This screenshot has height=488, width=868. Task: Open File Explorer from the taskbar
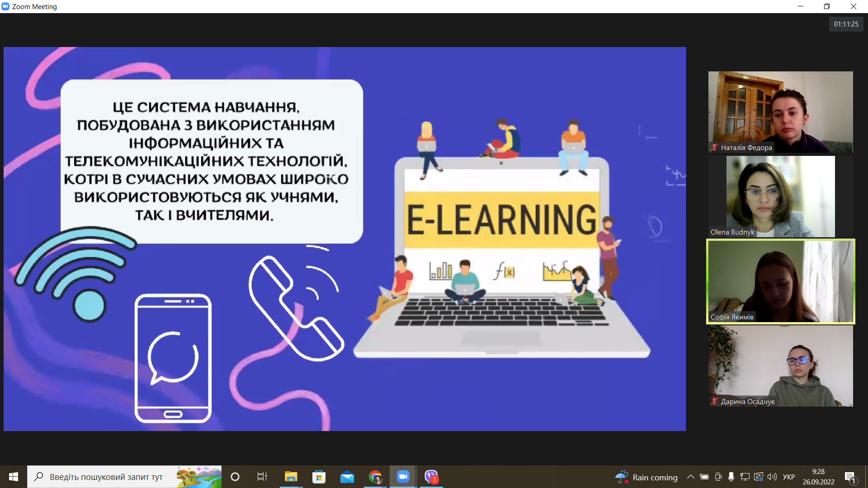point(291,477)
